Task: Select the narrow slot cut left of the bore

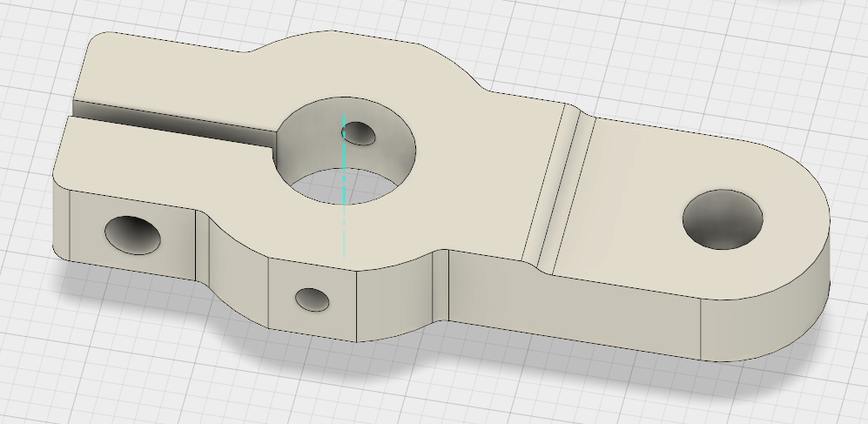Action: [x=174, y=125]
